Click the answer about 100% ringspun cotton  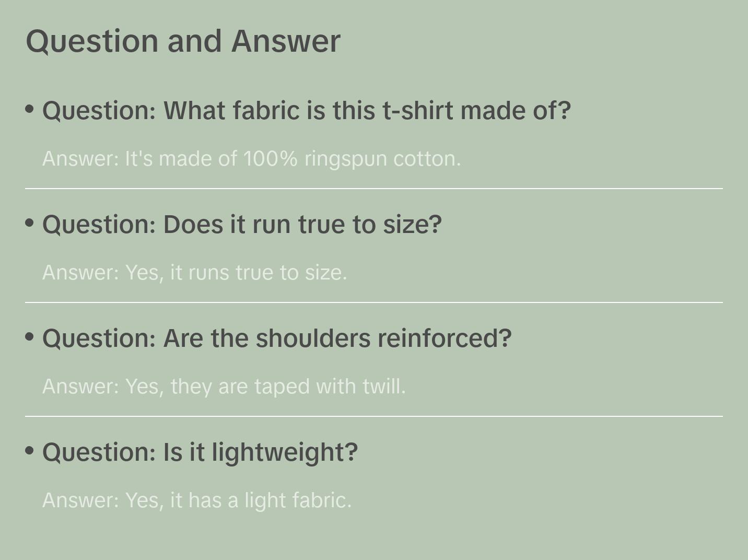[x=251, y=159]
